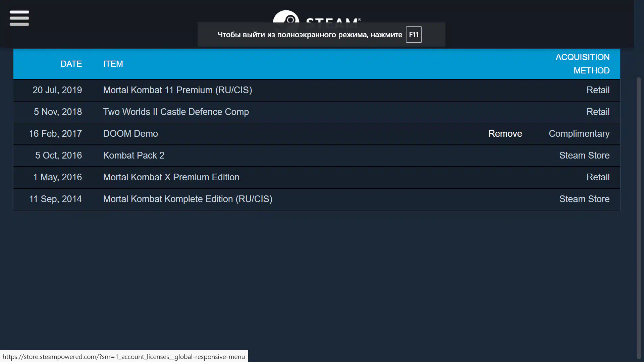The image size is (644, 362).
Task: Select the Kombat Pack 2 item
Action: [133, 156]
